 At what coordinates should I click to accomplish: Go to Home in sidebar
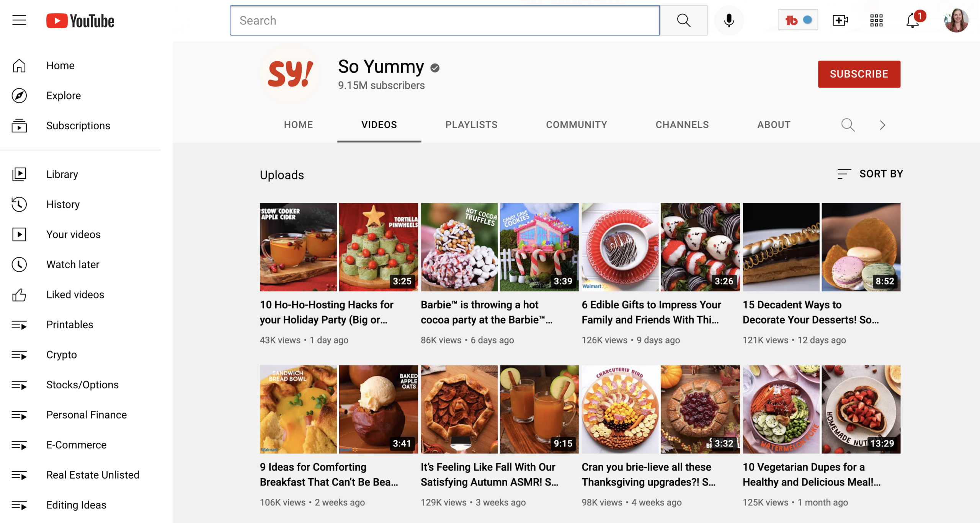[80, 65]
